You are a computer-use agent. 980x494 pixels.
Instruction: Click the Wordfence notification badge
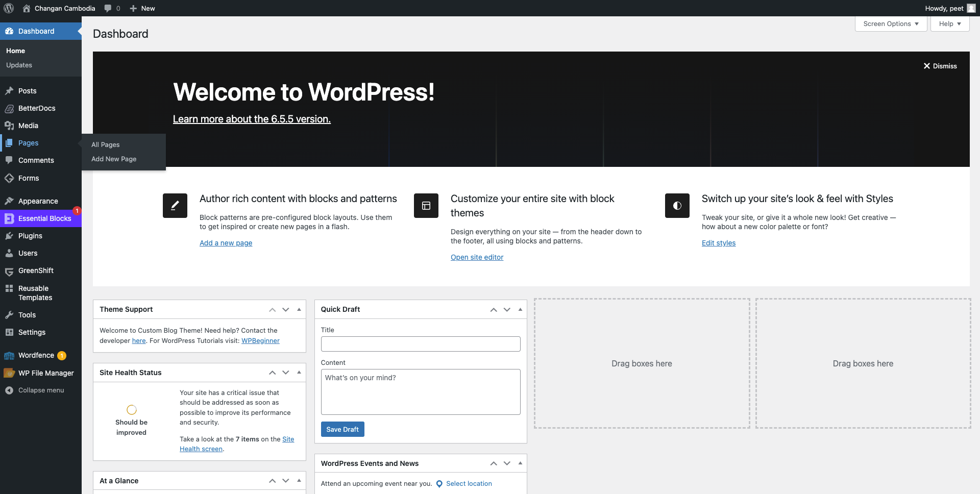pos(62,356)
